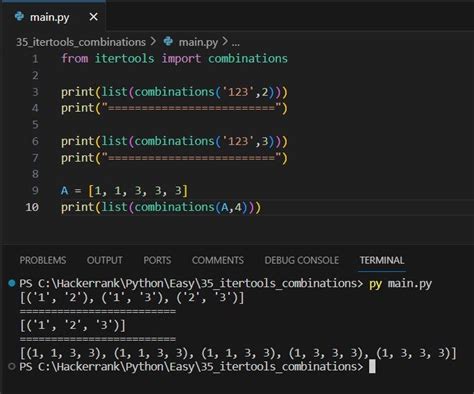This screenshot has height=394, width=474.
Task: Open 35_itertools_combinations breadcrumb folder
Action: [x=81, y=42]
